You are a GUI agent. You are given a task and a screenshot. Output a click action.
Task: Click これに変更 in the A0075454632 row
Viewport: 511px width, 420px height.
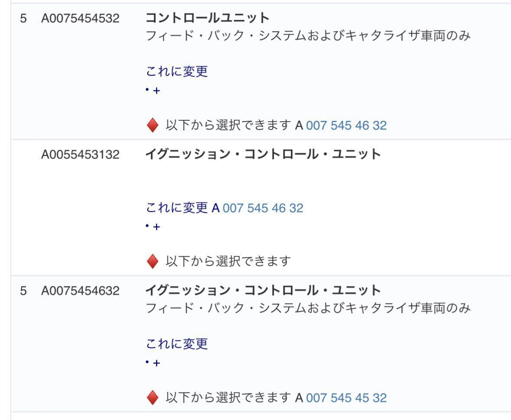click(x=177, y=344)
